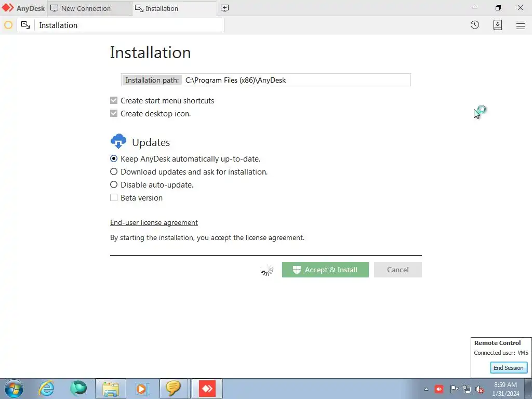
Task: Launch Internet Explorer from taskbar
Action: click(x=46, y=389)
